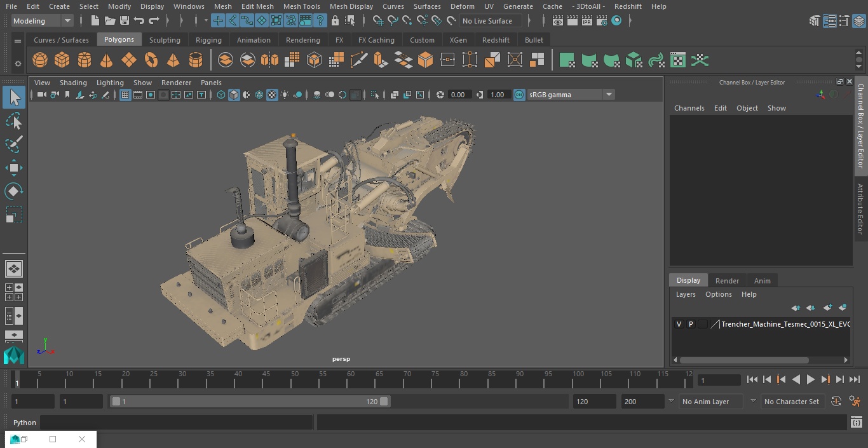Choose the Move tool in toolbox

(x=14, y=168)
